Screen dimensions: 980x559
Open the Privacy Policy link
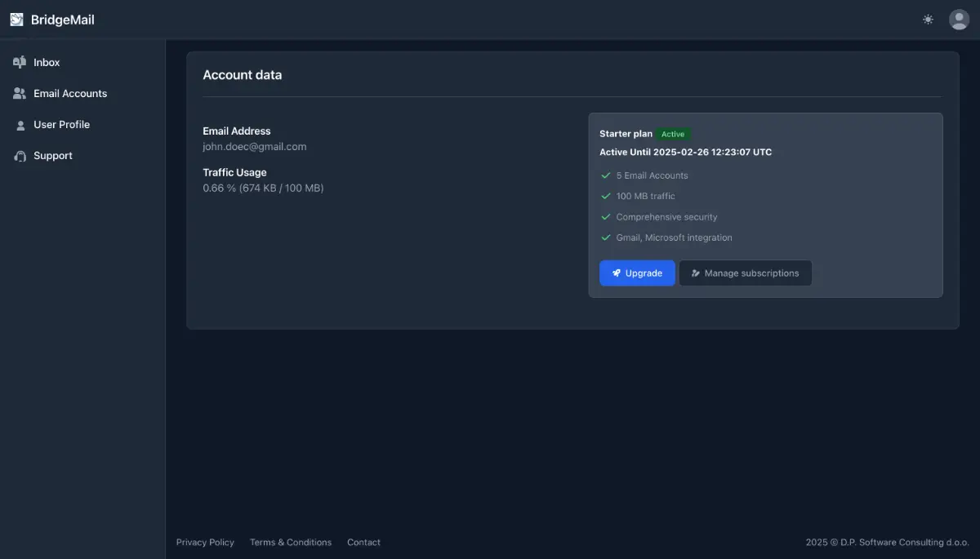point(205,543)
